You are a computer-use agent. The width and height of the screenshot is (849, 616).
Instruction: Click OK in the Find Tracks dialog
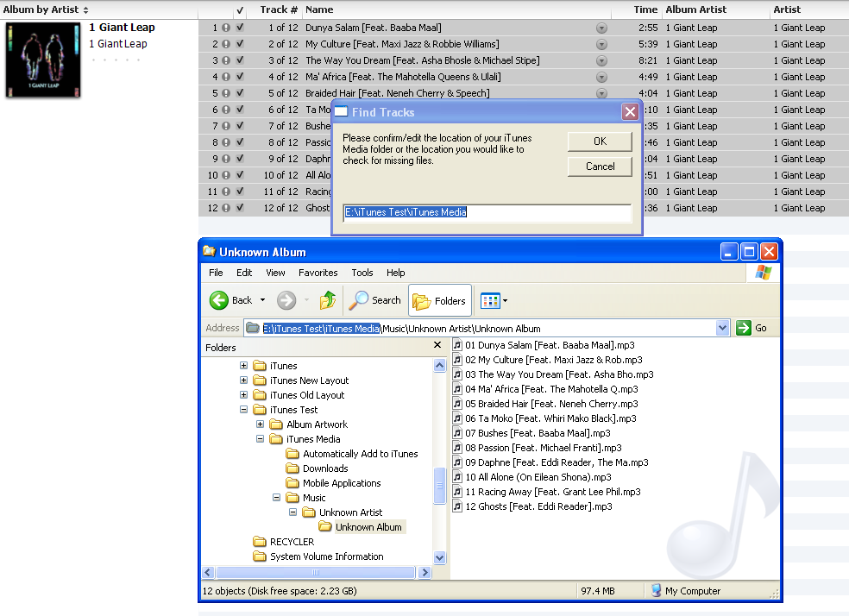coord(600,141)
